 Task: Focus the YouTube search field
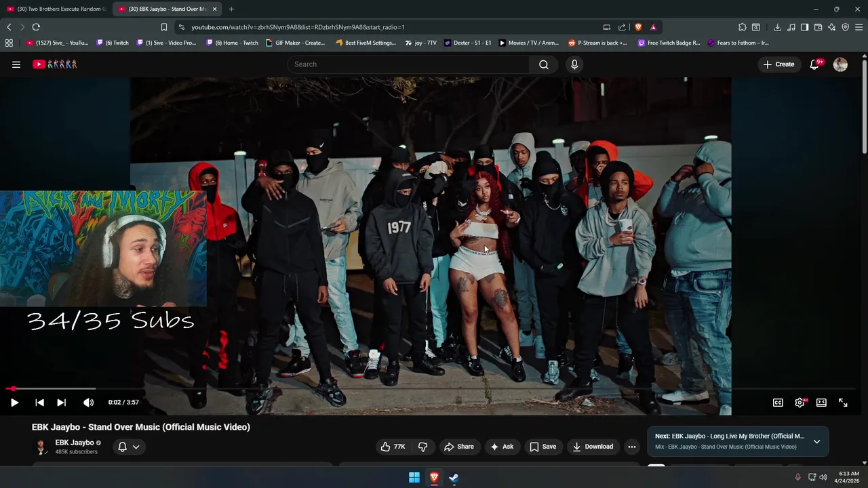pos(409,64)
